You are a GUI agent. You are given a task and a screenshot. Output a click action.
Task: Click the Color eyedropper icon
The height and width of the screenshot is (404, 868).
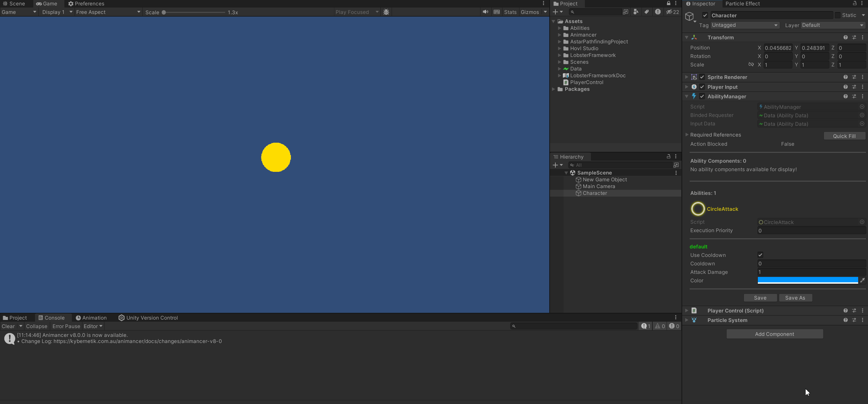pos(863,280)
